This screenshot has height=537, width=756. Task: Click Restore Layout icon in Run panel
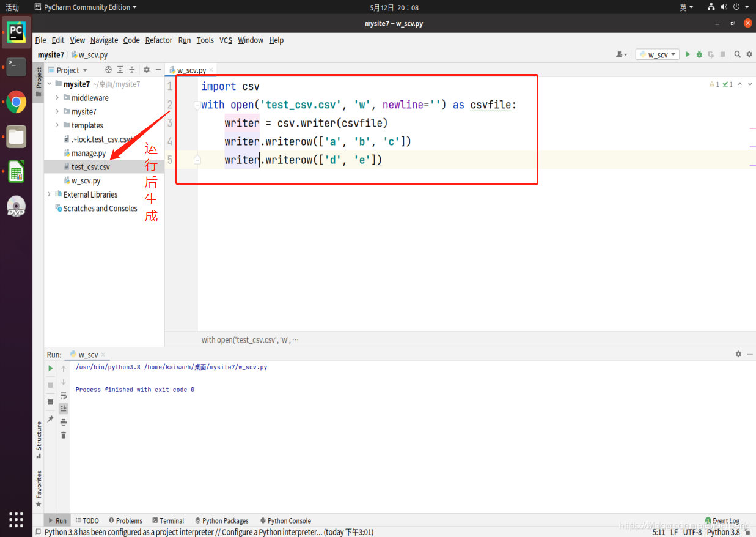tap(51, 402)
